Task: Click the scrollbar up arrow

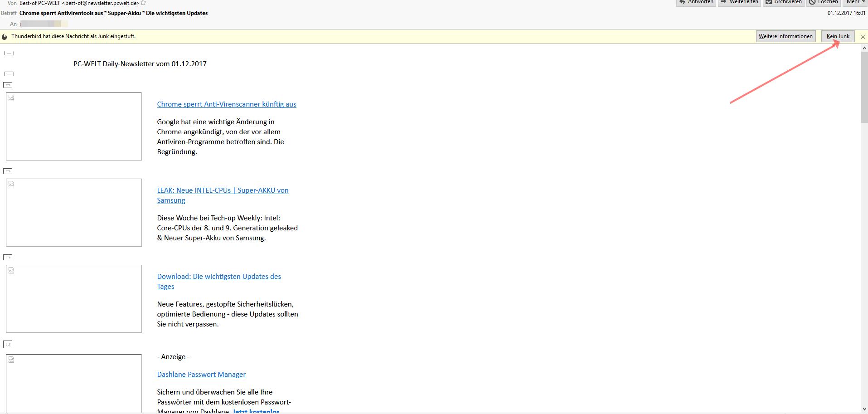Action: pyautogui.click(x=864, y=48)
